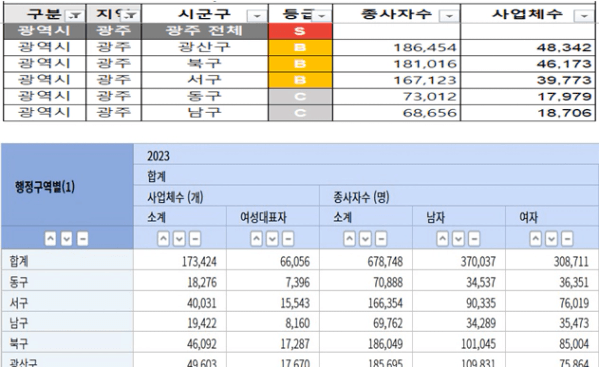Reset sorting of 행정구역별(1) with the minus icon
The height and width of the screenshot is (367, 599).
tap(83, 239)
